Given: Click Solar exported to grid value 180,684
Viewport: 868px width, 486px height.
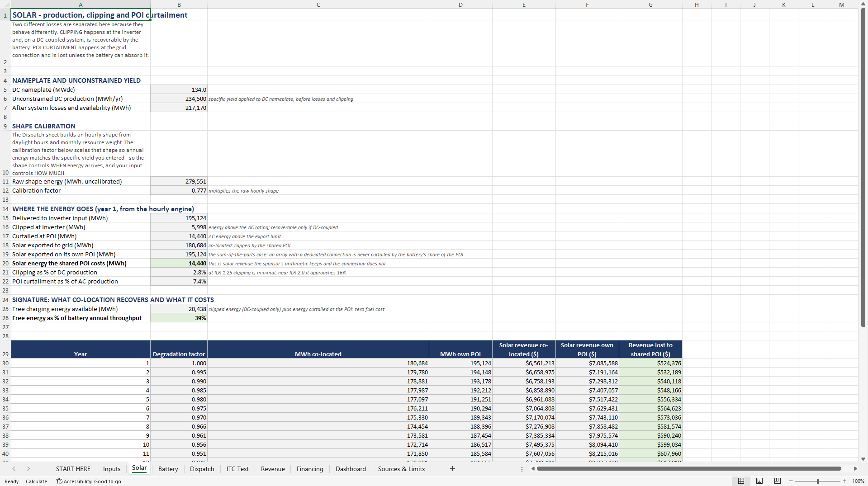Looking at the screenshot, I should coord(179,245).
